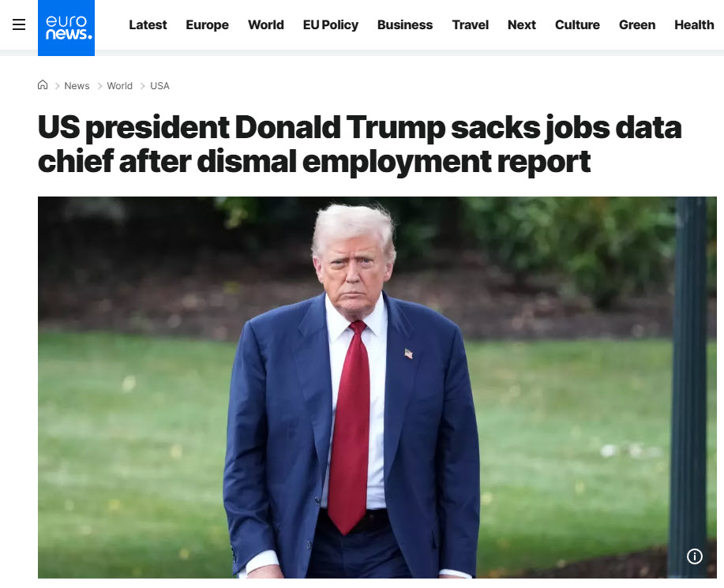Click the News breadcrumb link
724x588 pixels.
[x=77, y=86]
